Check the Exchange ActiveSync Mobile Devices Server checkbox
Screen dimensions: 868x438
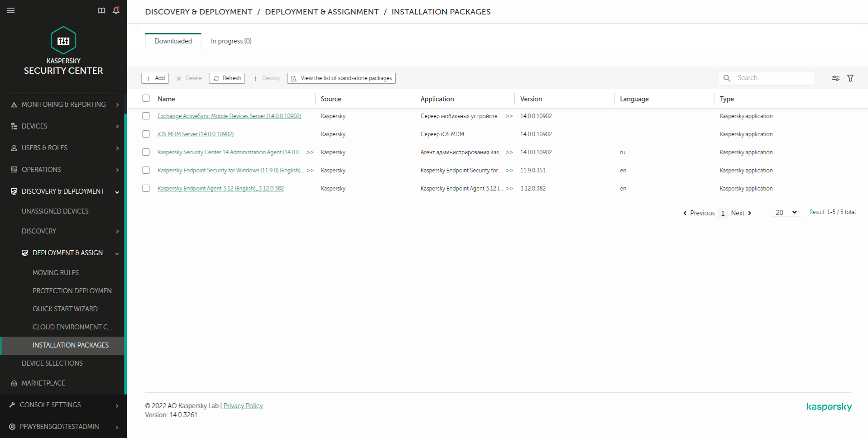coord(146,116)
